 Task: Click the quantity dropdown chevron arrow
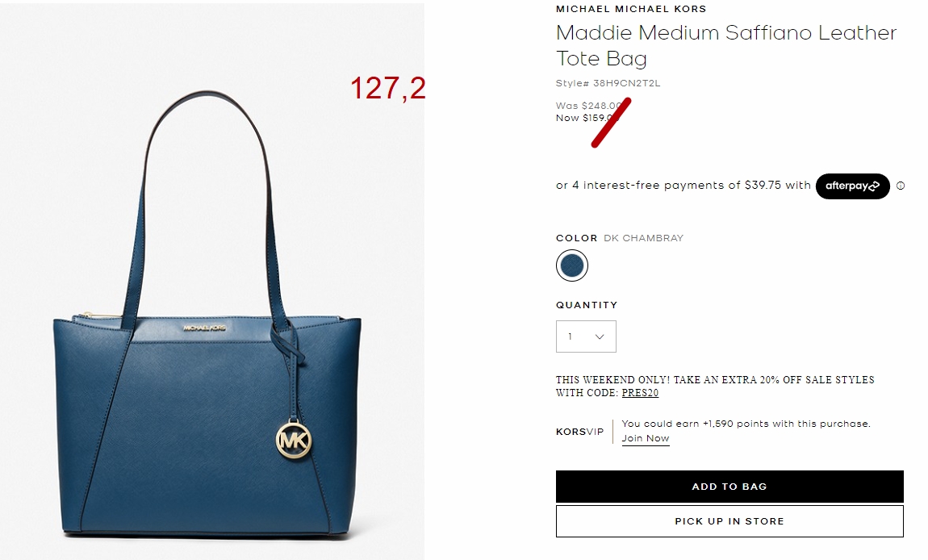600,336
